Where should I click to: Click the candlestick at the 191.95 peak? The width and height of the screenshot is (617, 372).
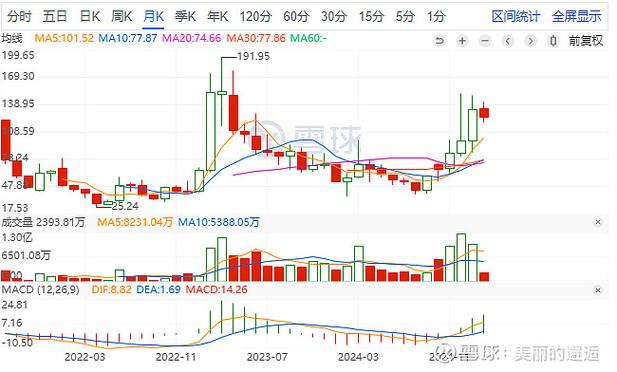click(222, 93)
